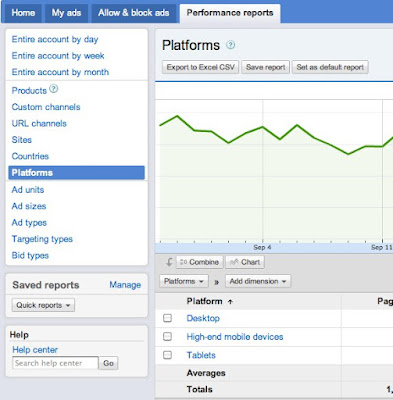Focus the Search help center field
This screenshot has height=400, width=393.
coord(55,363)
